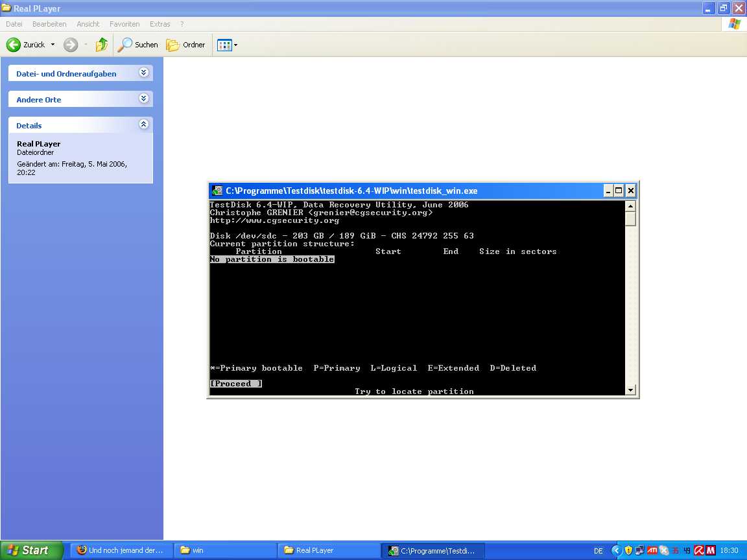Open the Windows Start menu
This screenshot has width=747, height=560.
[x=31, y=550]
